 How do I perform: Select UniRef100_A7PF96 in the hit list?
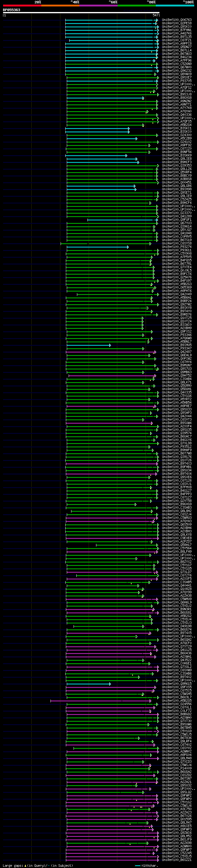tap(177, 61)
